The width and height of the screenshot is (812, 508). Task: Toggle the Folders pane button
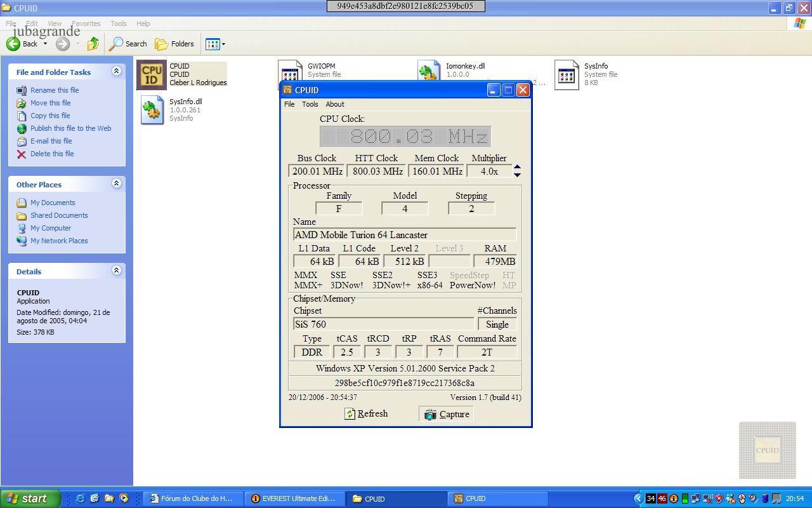click(174, 44)
